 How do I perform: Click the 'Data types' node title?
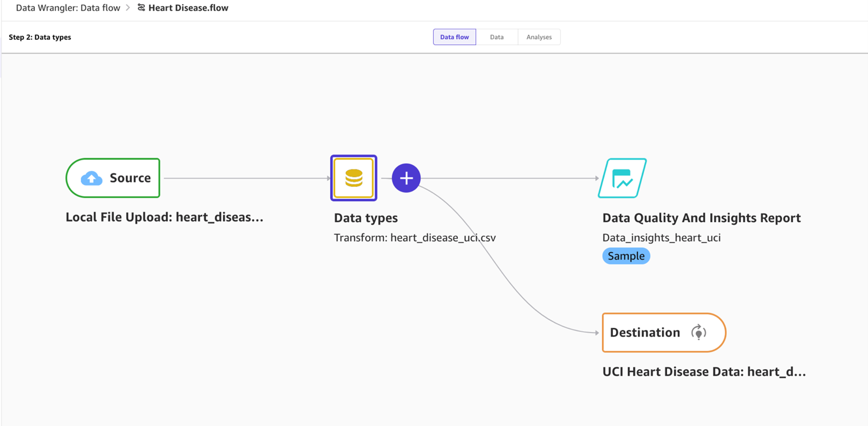[x=366, y=218]
